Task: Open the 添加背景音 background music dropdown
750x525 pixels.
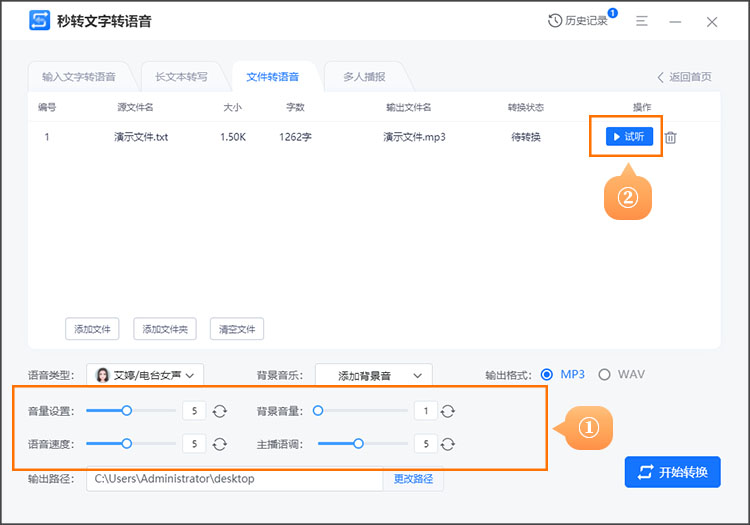Action: [373, 375]
